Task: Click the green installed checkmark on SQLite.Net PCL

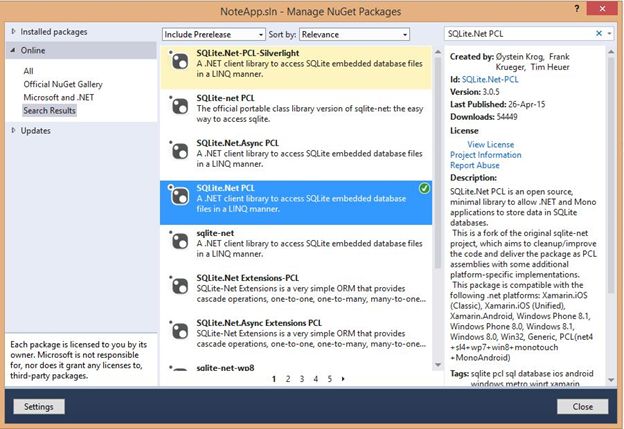Action: [x=424, y=188]
